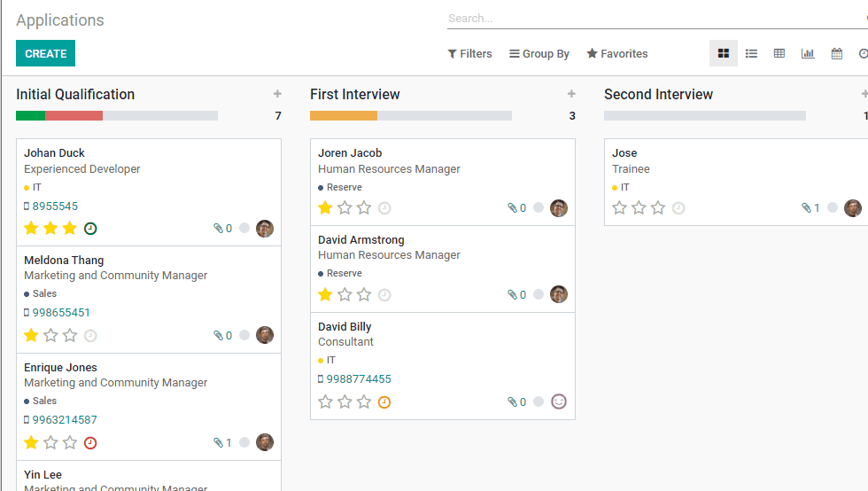Screen dimensions: 868x491
Task: Quick-add card in Initial Qualification column
Action: 277,94
